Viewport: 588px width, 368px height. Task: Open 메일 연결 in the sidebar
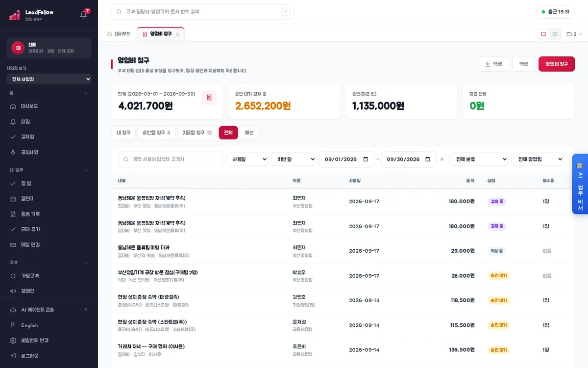pos(49,244)
